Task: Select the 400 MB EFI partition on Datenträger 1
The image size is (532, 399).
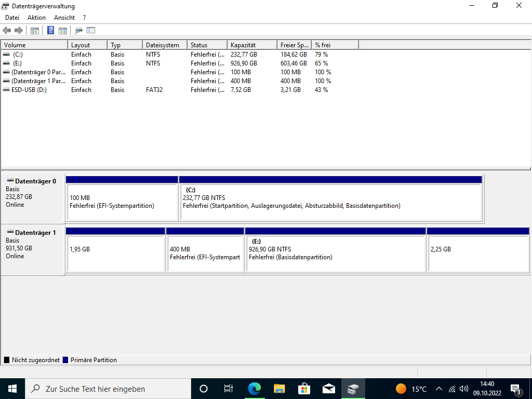Action: click(x=205, y=250)
